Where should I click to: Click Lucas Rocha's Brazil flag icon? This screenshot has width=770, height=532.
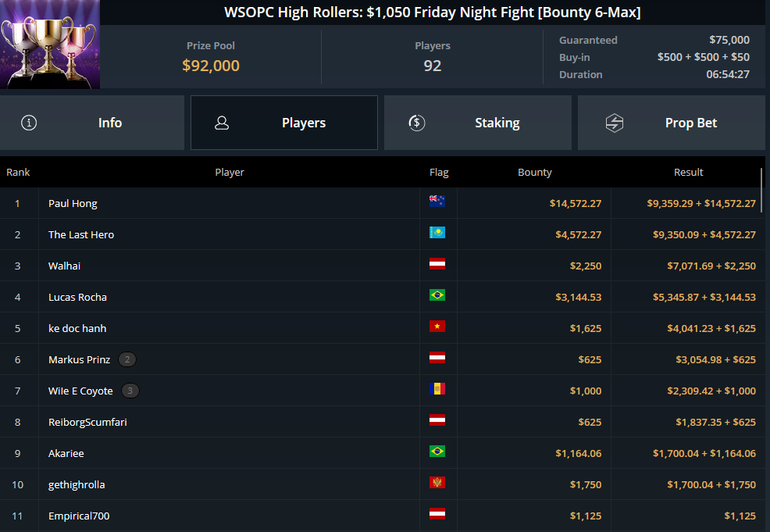[437, 295]
